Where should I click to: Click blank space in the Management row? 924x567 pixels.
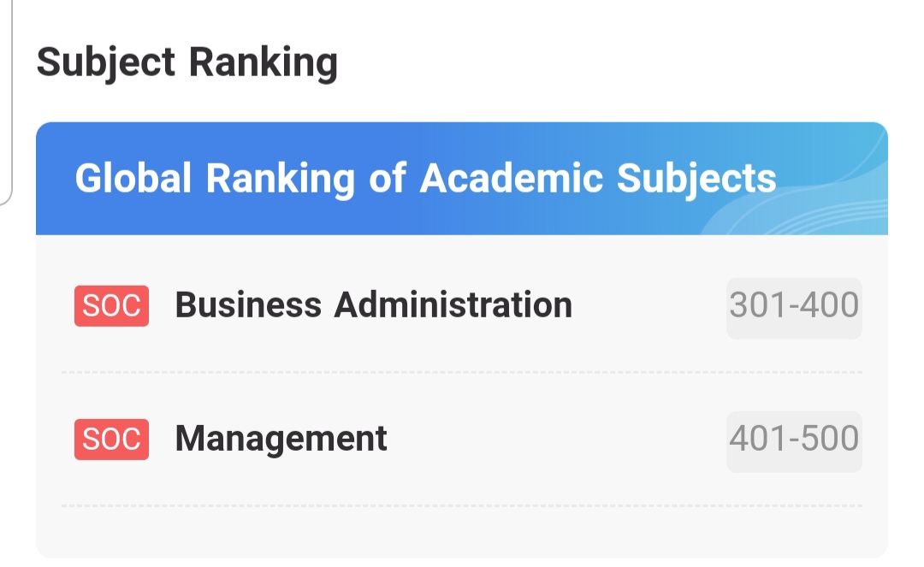[556, 440]
